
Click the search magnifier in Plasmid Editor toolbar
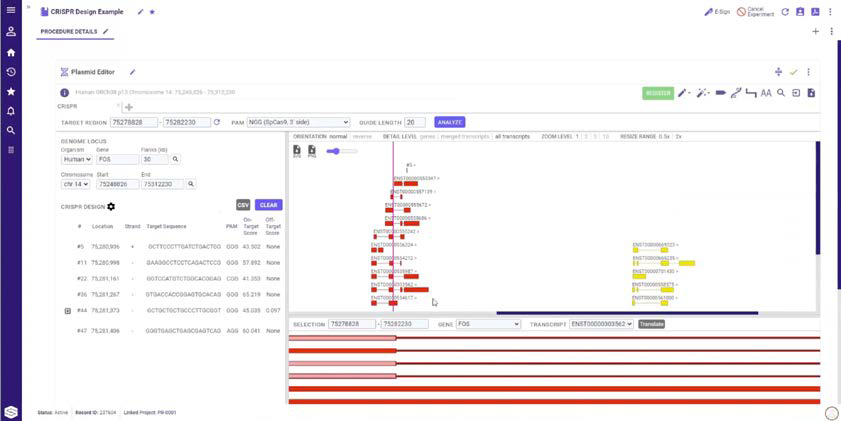781,93
